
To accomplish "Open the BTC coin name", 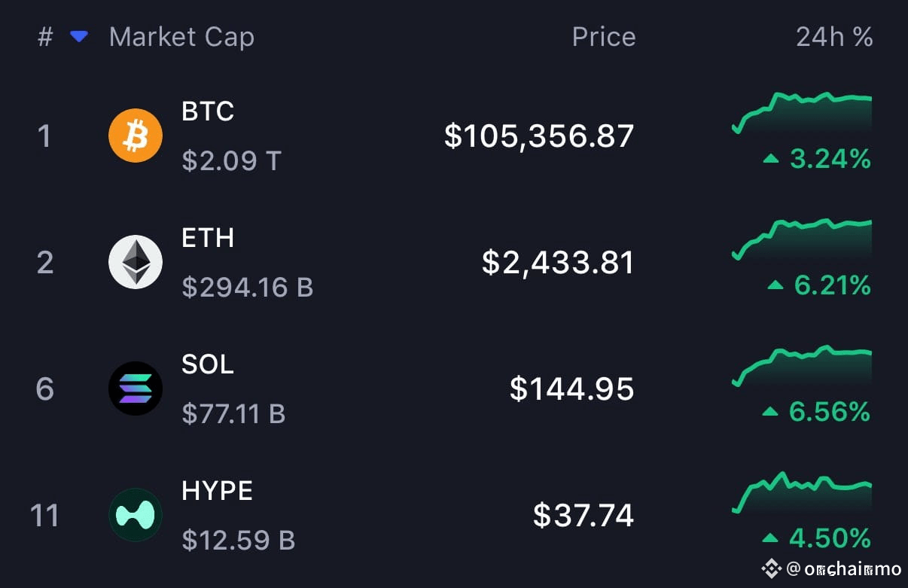I will coord(208,111).
